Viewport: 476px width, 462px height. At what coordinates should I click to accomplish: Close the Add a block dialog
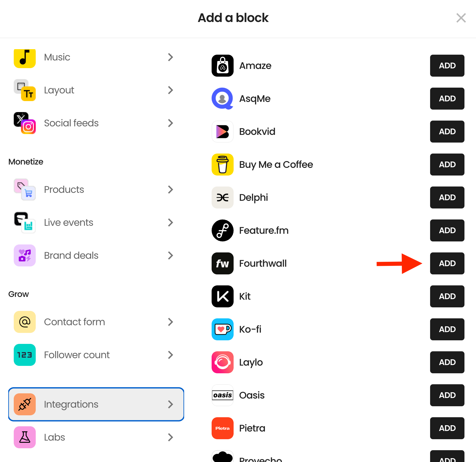461,18
